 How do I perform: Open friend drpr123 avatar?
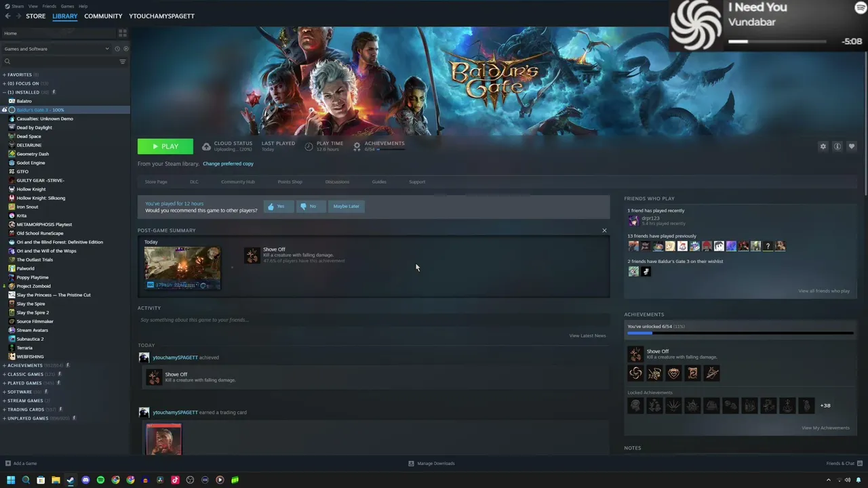click(633, 220)
